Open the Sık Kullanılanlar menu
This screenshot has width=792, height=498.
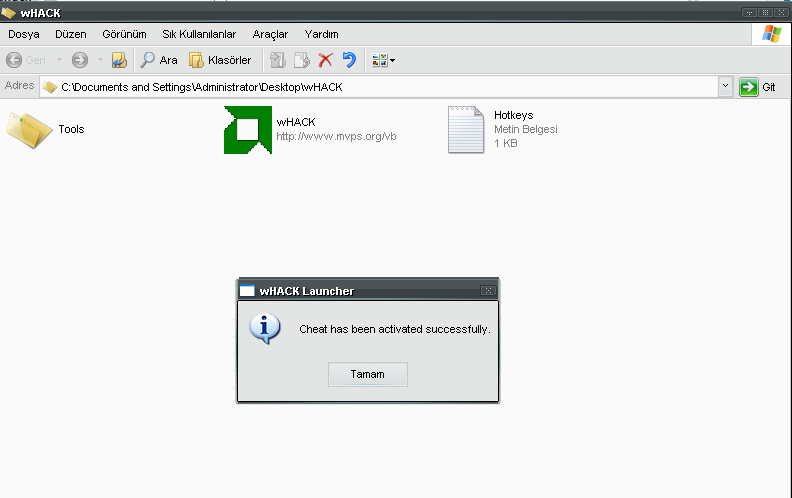pyautogui.click(x=199, y=34)
